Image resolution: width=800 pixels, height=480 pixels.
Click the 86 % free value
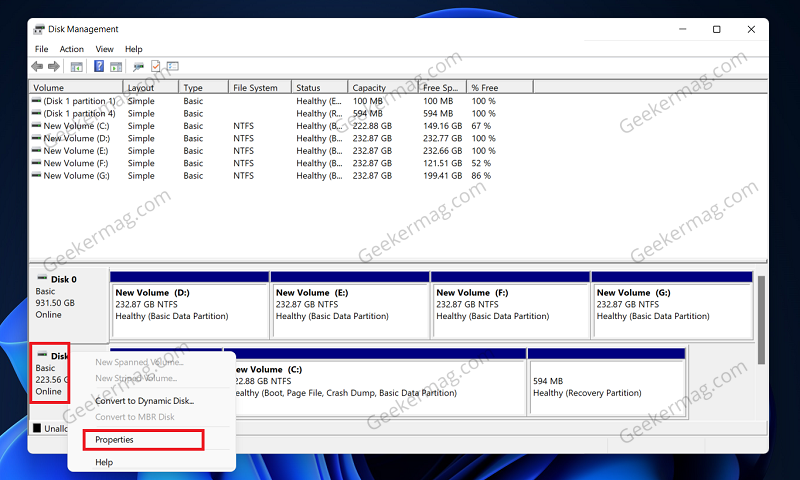[x=481, y=175]
